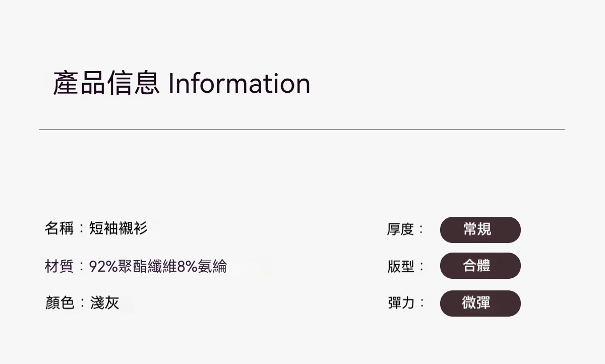Click the 產品信息 heading text
The image size is (605, 364).
[106, 84]
